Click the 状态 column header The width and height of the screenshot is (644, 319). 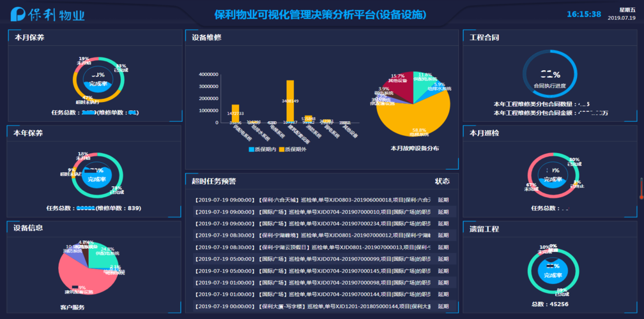pyautogui.click(x=442, y=181)
